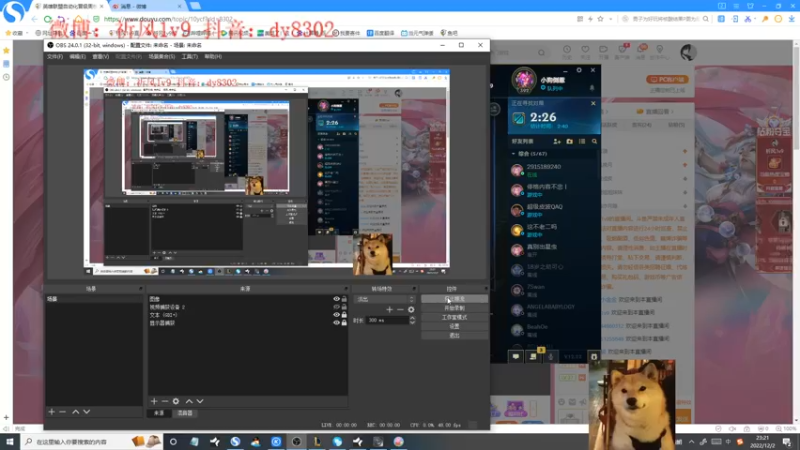Remove scene transition with minus icon
The width and height of the screenshot is (800, 450).
[401, 310]
